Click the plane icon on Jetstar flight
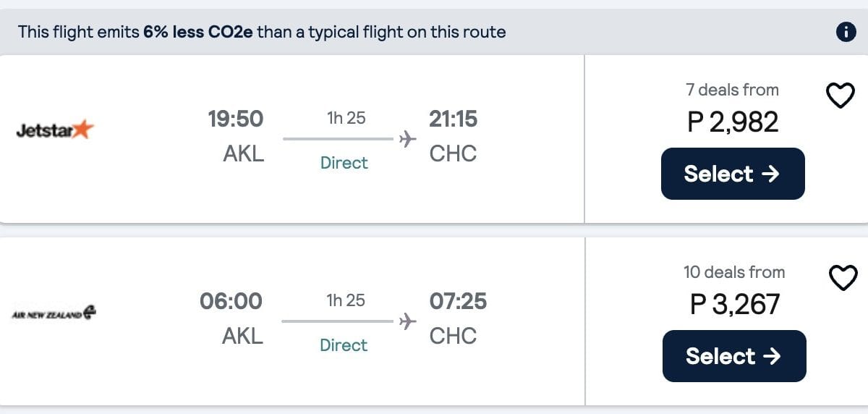The width and height of the screenshot is (868, 414). [408, 138]
